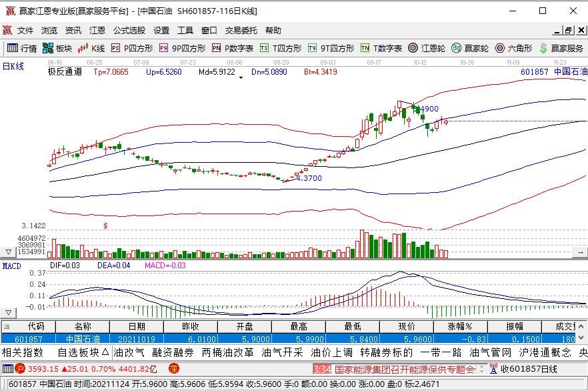Open the 浏览 menu
588x391 pixels.
[49, 31]
